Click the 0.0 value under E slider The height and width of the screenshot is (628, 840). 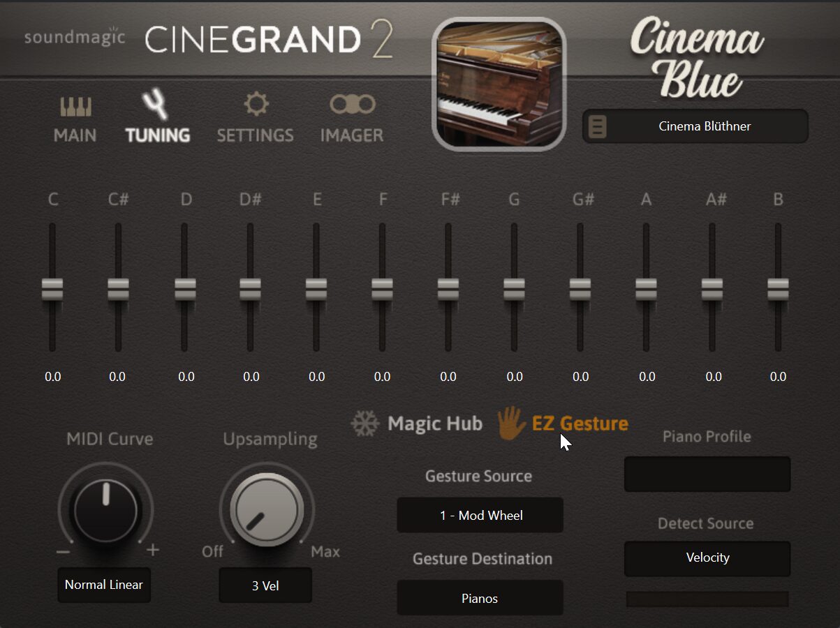coord(317,377)
